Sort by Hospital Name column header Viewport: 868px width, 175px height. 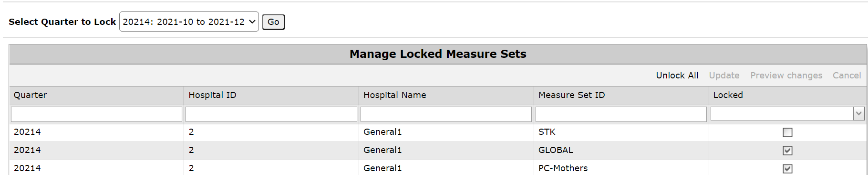point(394,95)
